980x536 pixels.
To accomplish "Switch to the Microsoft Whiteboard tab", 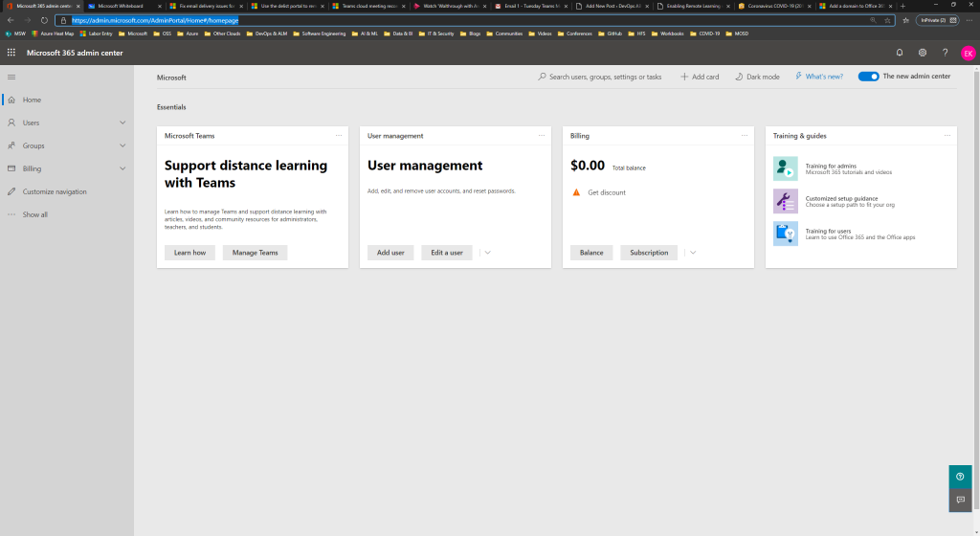I will tap(123, 6).
